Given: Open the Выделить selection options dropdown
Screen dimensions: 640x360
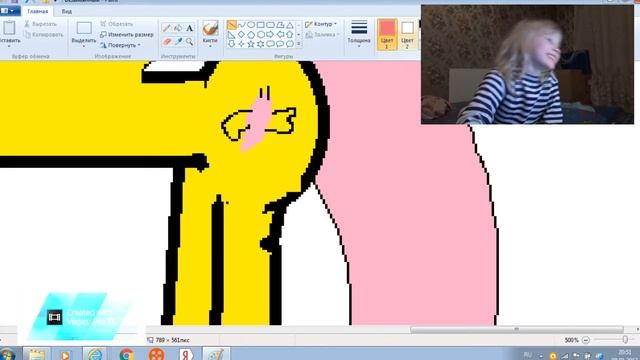Looking at the screenshot, I should (84, 45).
